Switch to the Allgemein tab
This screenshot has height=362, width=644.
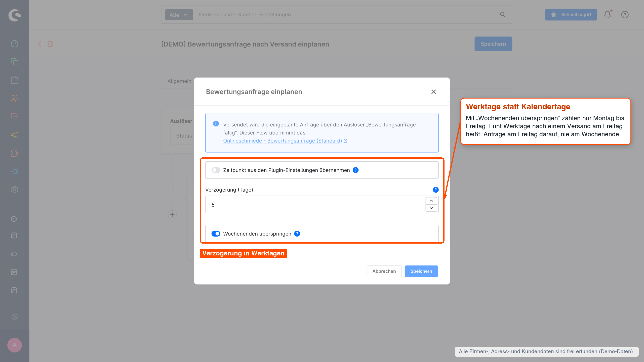[179, 81]
